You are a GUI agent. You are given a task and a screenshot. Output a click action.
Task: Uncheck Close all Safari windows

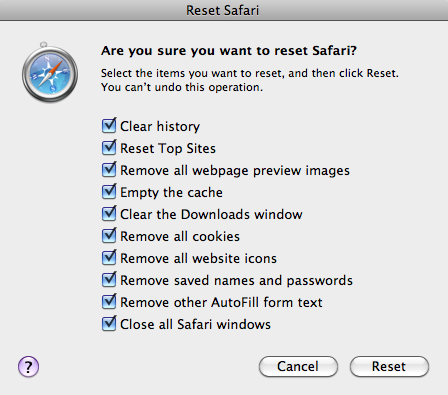coord(109,324)
